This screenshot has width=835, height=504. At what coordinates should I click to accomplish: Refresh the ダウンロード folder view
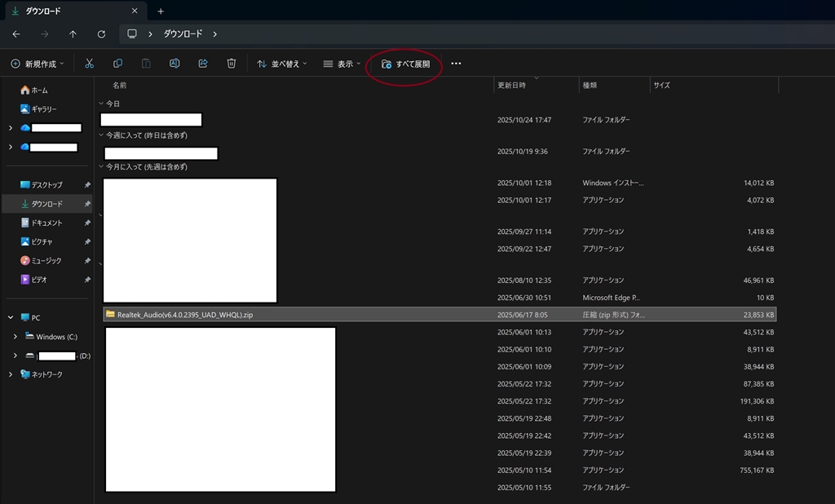pyautogui.click(x=101, y=34)
